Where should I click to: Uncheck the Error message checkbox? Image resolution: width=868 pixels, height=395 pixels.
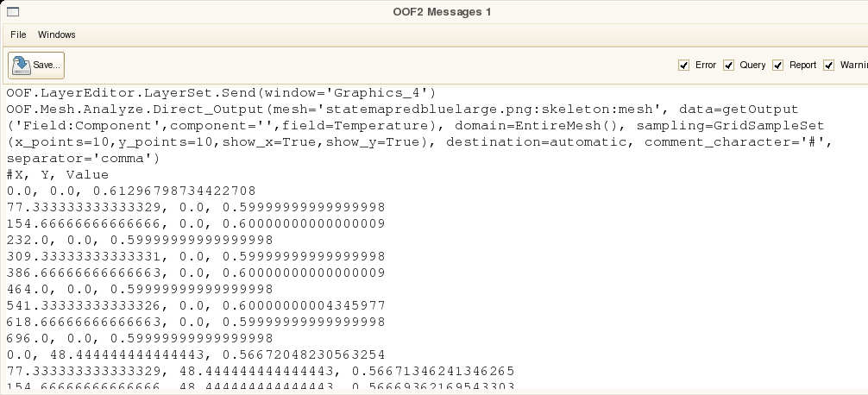tap(683, 66)
